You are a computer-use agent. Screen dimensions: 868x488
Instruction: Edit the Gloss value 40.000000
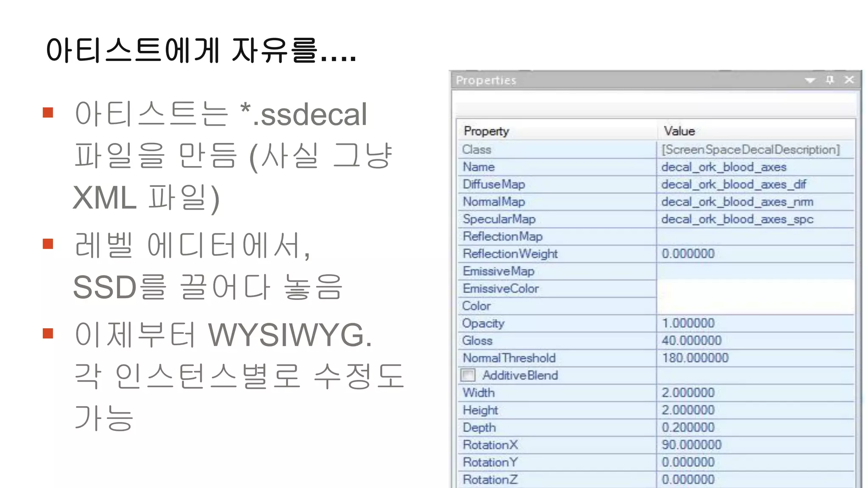pyautogui.click(x=692, y=341)
